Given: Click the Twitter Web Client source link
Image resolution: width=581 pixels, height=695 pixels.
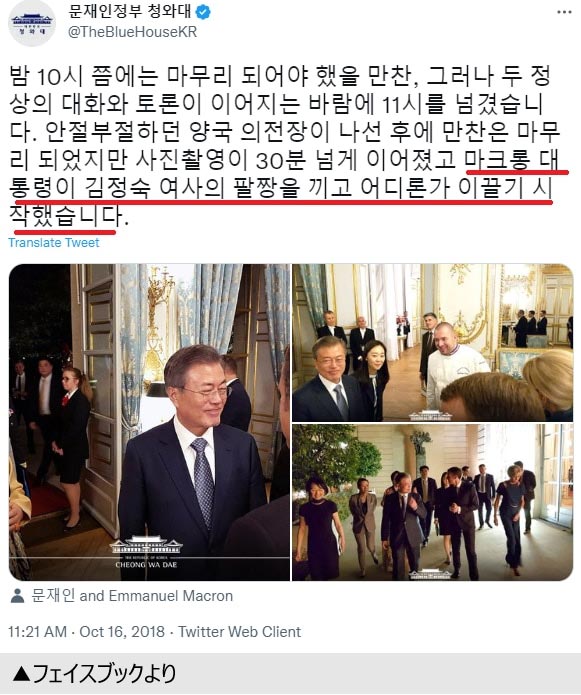Looking at the screenshot, I should (239, 632).
